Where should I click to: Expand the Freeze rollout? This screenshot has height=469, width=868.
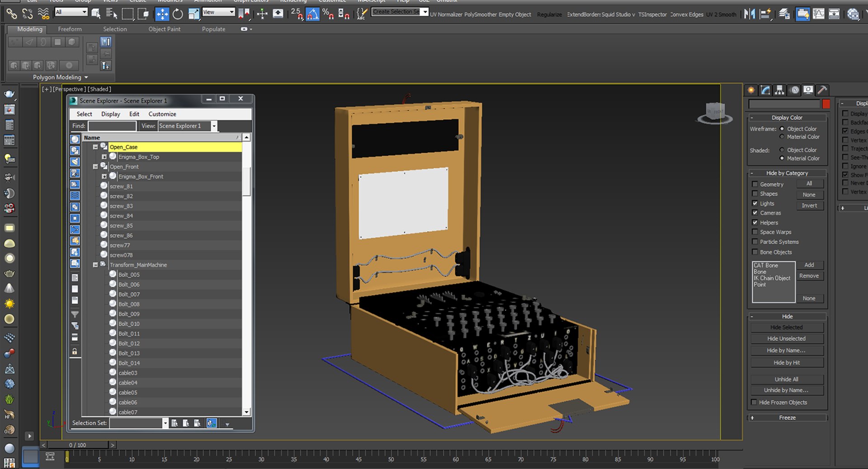pyautogui.click(x=787, y=417)
